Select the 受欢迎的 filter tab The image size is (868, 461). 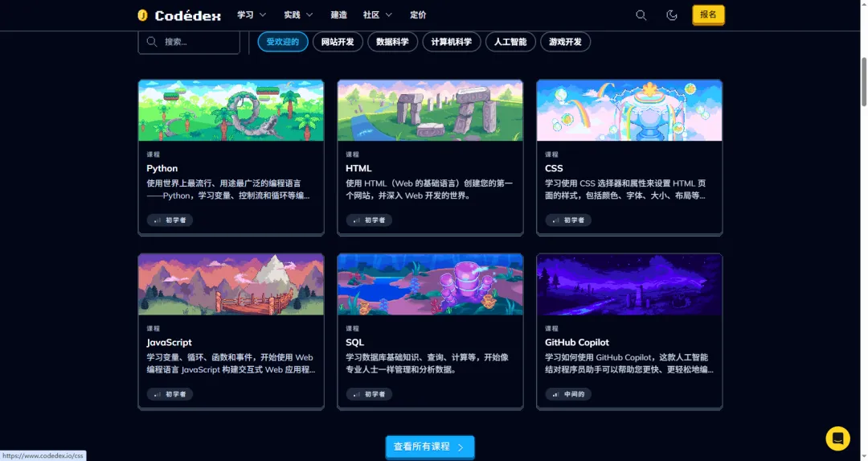click(x=283, y=42)
